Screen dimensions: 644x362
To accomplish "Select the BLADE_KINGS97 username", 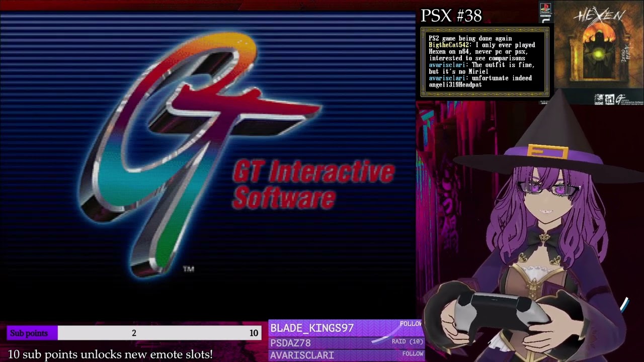I will point(312,328).
